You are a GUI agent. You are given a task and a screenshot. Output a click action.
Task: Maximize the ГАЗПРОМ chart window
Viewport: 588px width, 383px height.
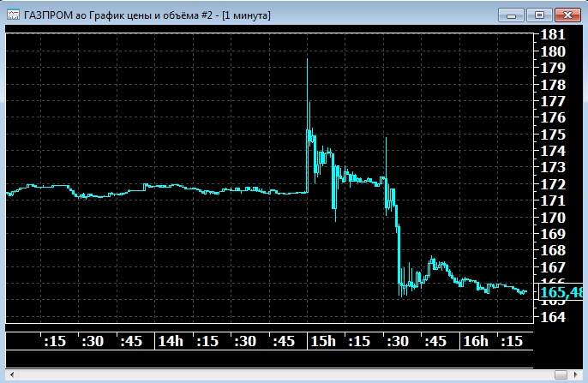click(x=539, y=14)
